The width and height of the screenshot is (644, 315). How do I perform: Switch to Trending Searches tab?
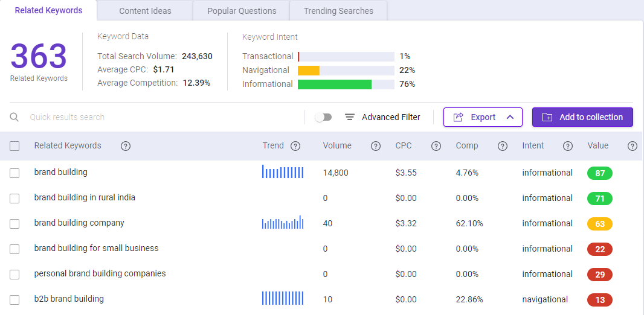(x=338, y=11)
